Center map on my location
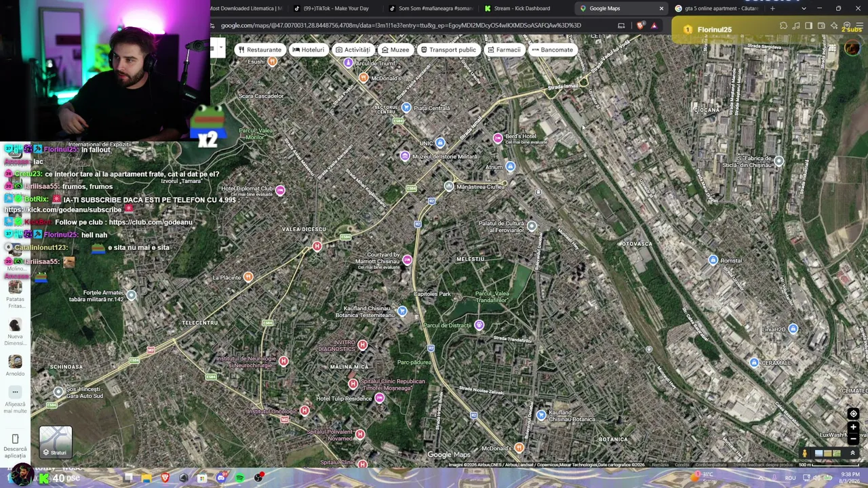 pos(853,413)
